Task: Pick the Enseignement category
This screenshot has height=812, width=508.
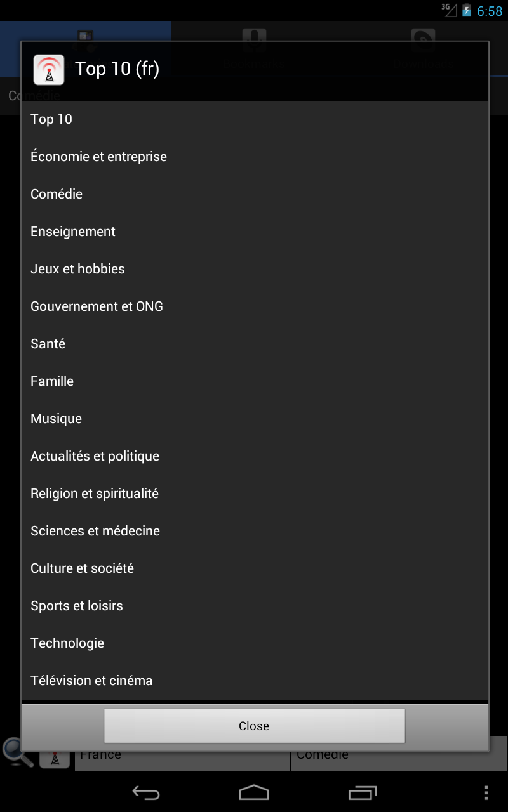Action: point(255,232)
